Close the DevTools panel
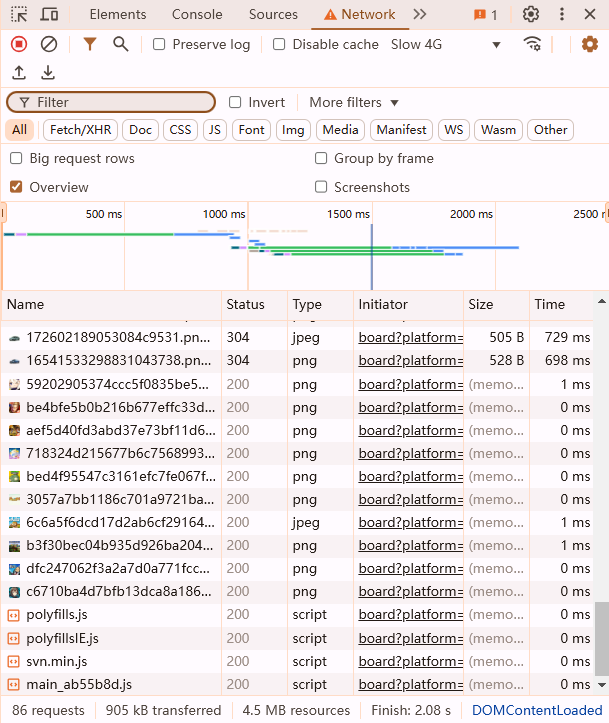The height and width of the screenshot is (723, 609). pyautogui.click(x=590, y=14)
